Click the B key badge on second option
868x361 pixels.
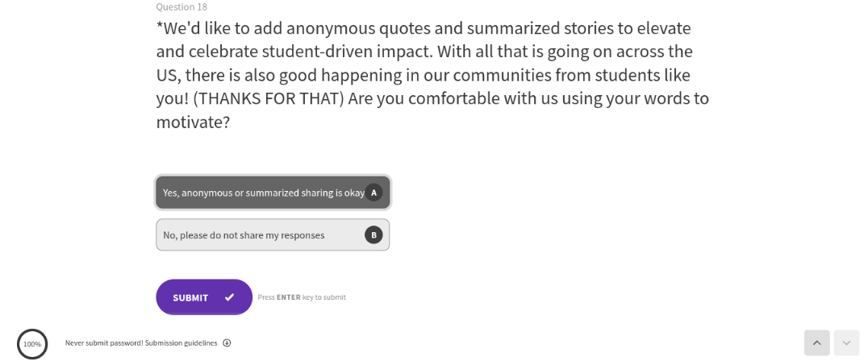373,235
